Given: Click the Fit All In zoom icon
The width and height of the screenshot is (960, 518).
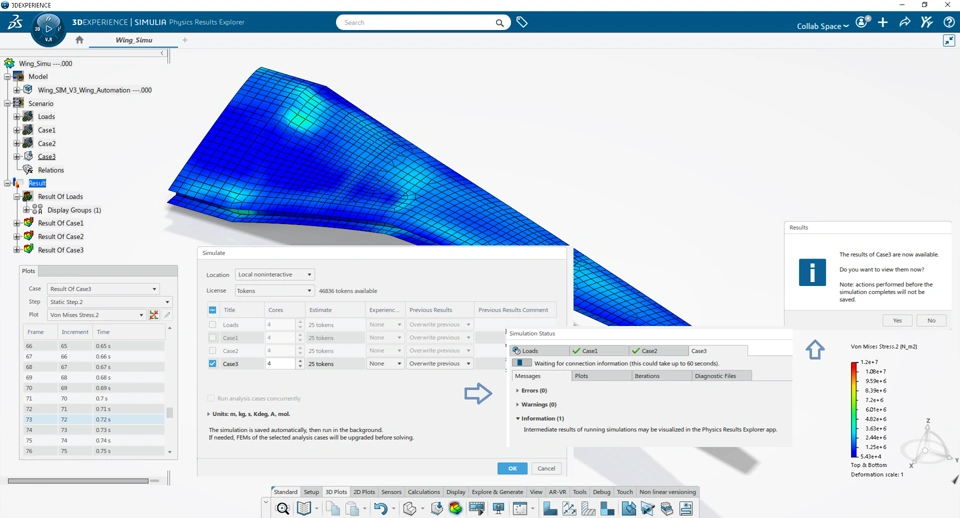Looking at the screenshot, I should pos(283,508).
